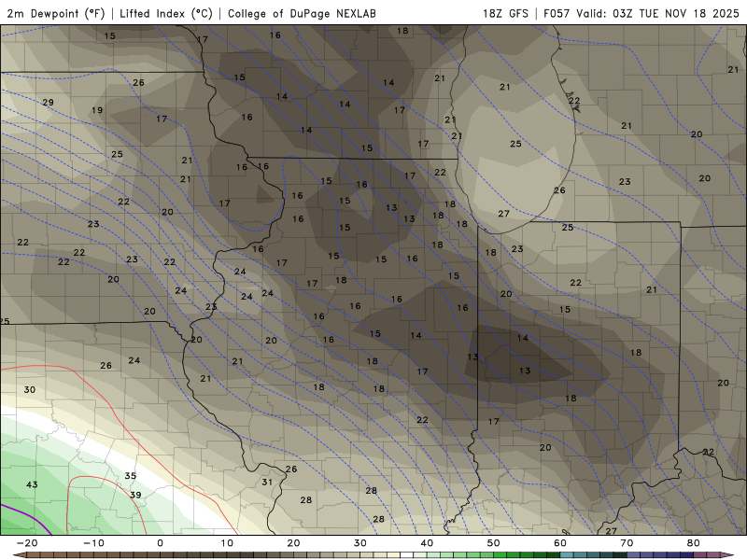Click the 70 label on color scale

pos(627,543)
